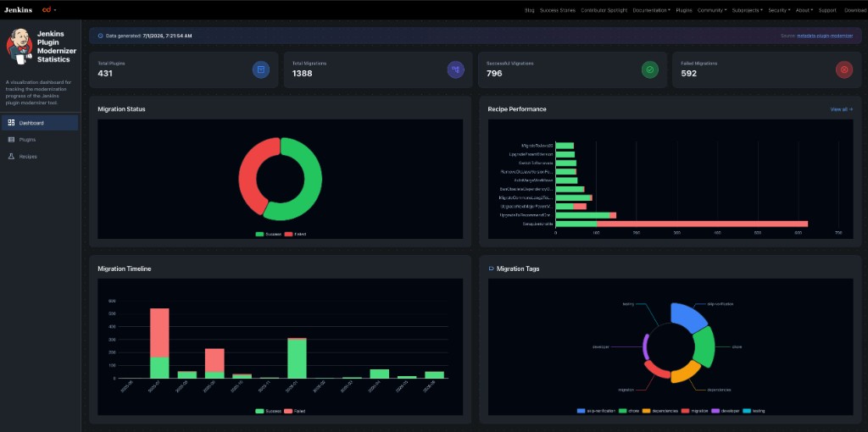
Task: Click the Download link in top navigation
Action: tap(856, 10)
